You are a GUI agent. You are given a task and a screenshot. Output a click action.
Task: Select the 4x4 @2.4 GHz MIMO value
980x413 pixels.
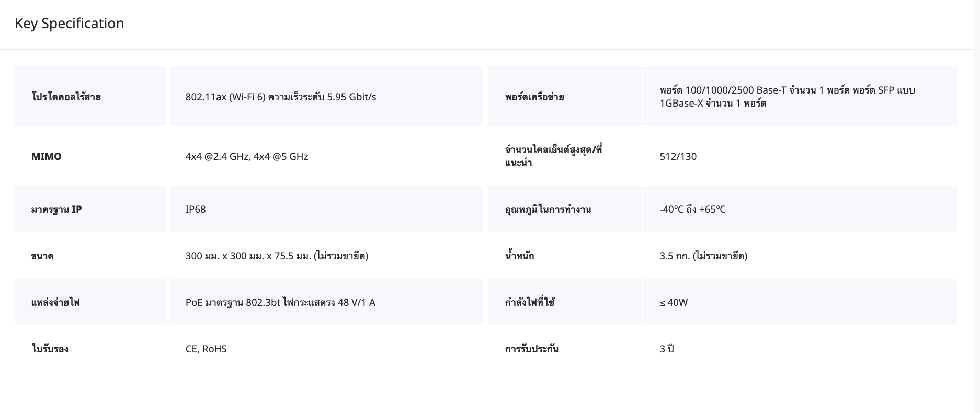[x=246, y=156]
